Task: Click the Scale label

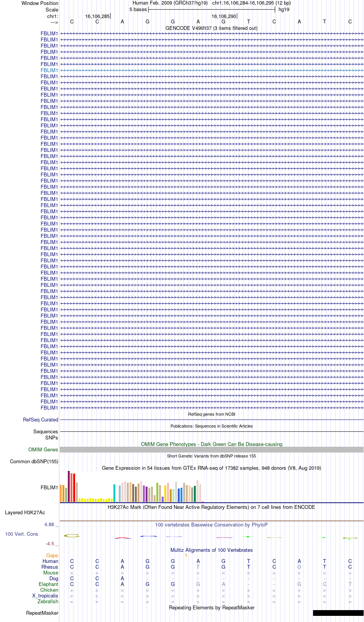Action: 52,10
